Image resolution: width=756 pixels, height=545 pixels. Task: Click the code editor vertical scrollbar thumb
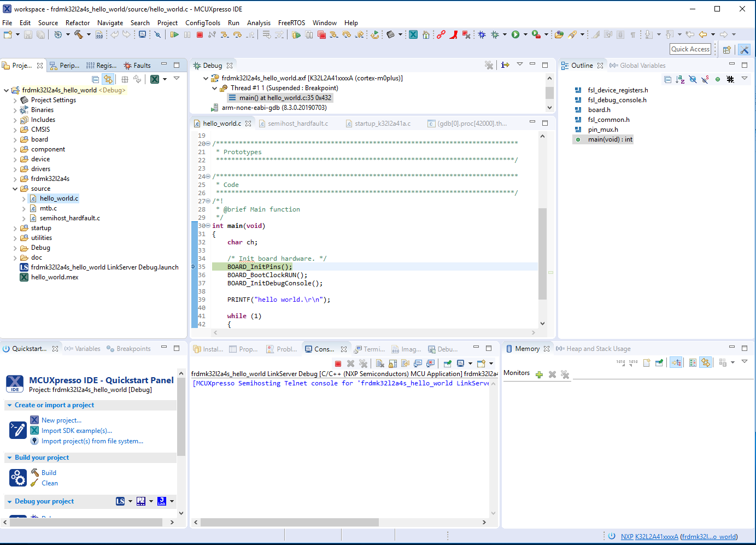[x=542, y=254]
